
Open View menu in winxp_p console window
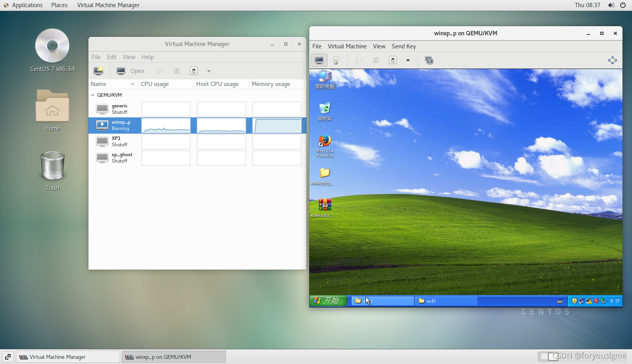tap(379, 46)
